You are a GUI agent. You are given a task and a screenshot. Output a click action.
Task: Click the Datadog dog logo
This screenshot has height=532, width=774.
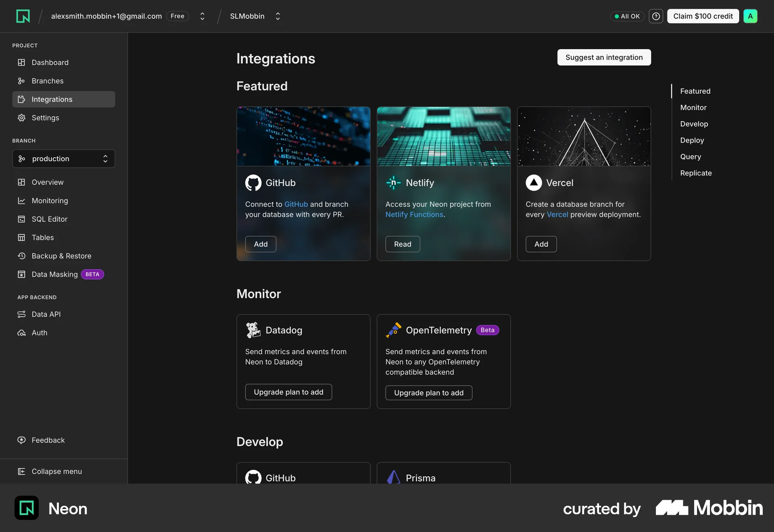pos(253,330)
